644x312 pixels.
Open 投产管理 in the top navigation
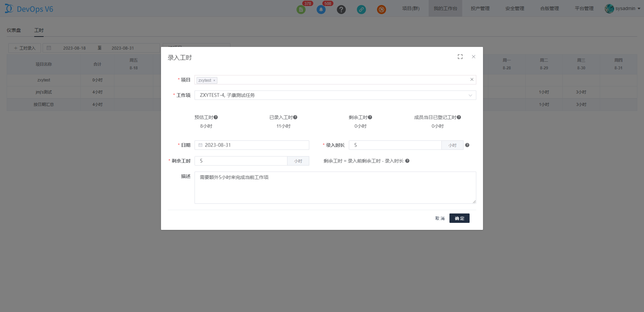(x=480, y=8)
